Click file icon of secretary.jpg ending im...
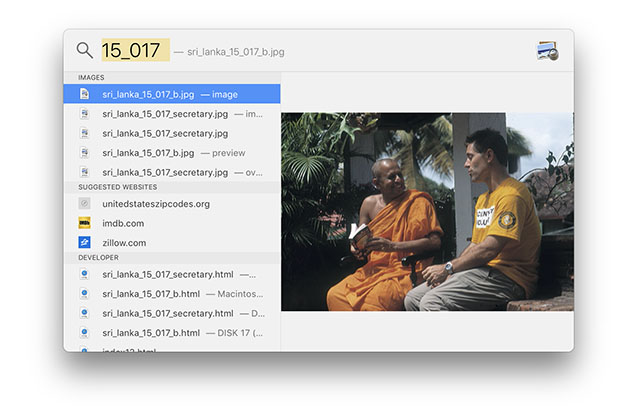 [84, 114]
